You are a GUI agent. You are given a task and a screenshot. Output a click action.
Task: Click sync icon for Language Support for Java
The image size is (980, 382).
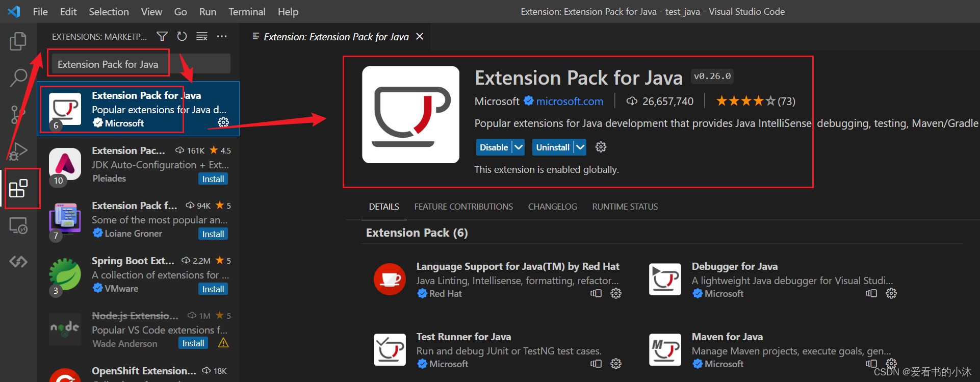(x=596, y=293)
